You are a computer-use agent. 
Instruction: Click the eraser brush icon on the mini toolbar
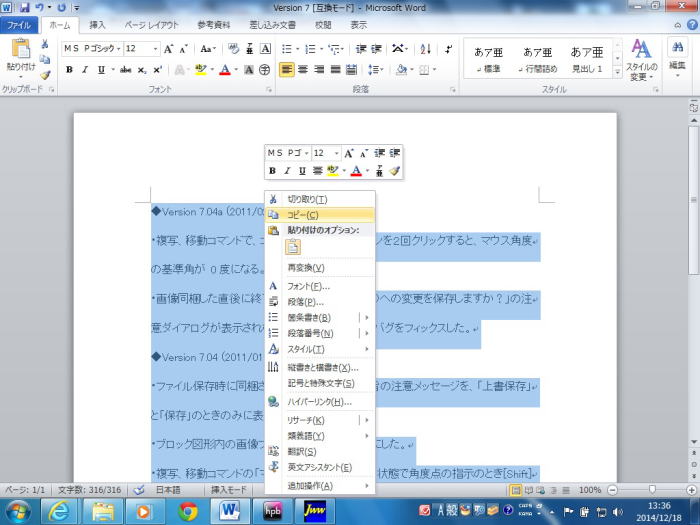tap(395, 171)
